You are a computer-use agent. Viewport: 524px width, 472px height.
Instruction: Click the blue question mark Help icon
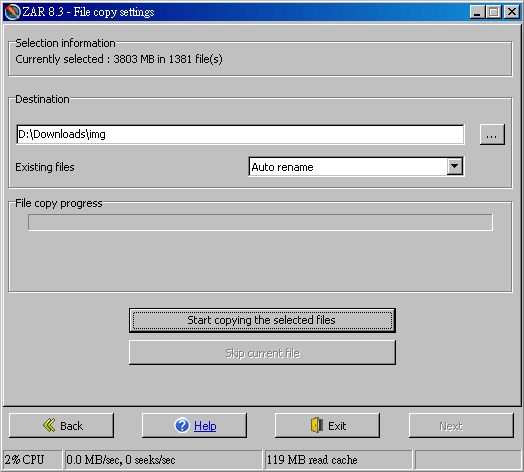(182, 425)
